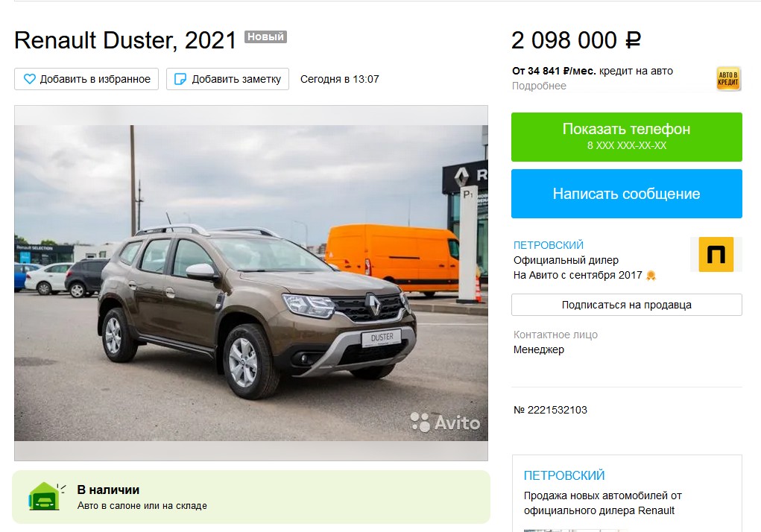This screenshot has height=532, width=761.
Task: Click the heart icon to favorite listing
Action: point(30,79)
